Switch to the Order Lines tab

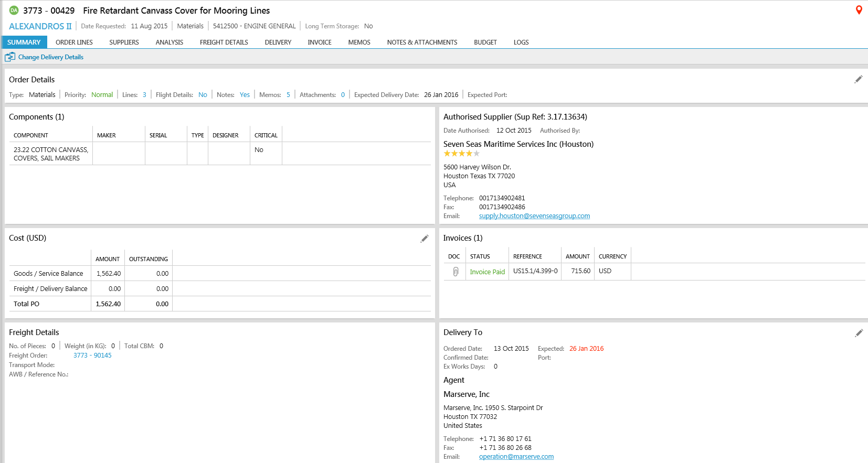pos(74,42)
